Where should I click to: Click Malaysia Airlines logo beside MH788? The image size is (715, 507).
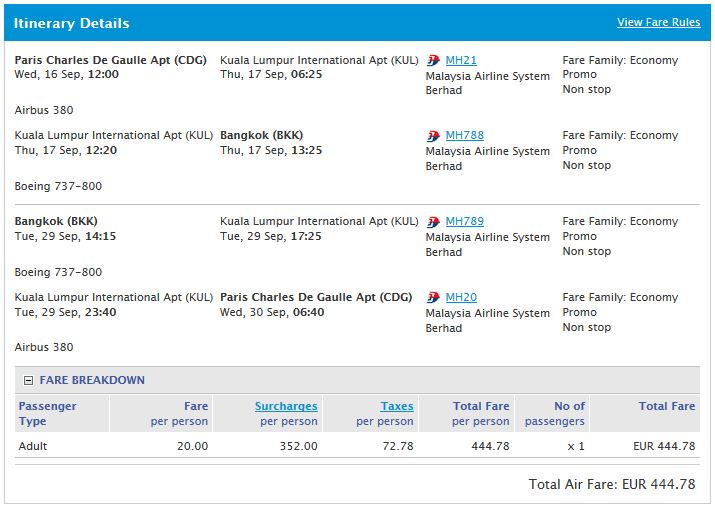(x=433, y=135)
